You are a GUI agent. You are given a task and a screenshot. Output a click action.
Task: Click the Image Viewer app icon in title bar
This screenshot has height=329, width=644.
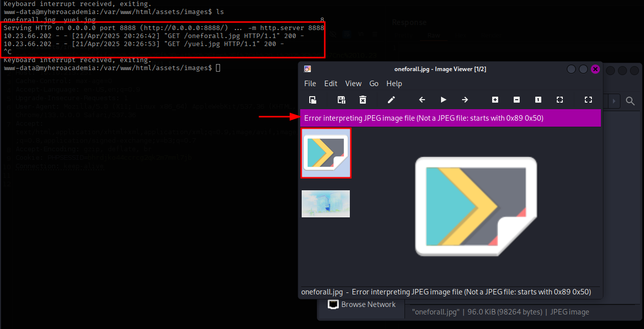point(308,69)
